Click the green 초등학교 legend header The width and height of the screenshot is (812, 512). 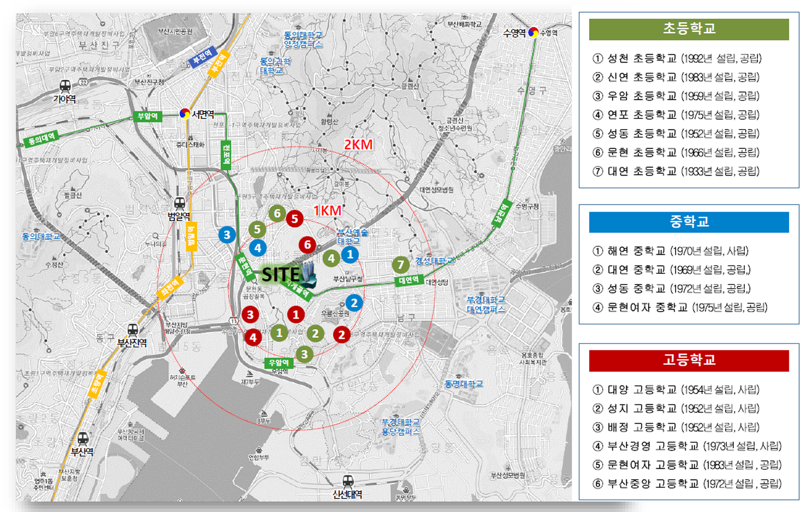[x=689, y=29]
